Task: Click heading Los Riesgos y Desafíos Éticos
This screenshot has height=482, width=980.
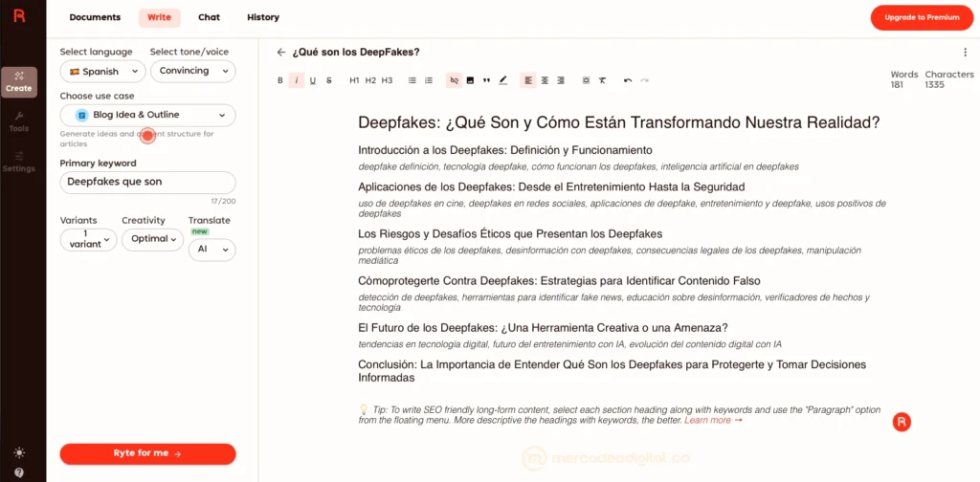Action: pyautogui.click(x=510, y=234)
